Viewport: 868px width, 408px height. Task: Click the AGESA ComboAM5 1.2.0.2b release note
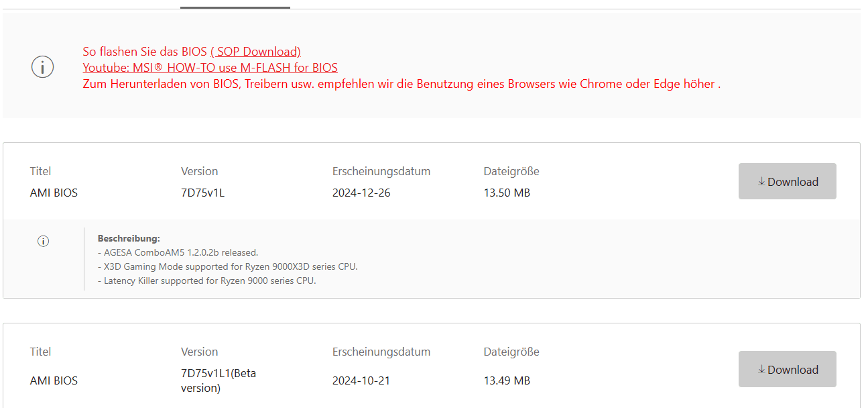[x=178, y=252]
